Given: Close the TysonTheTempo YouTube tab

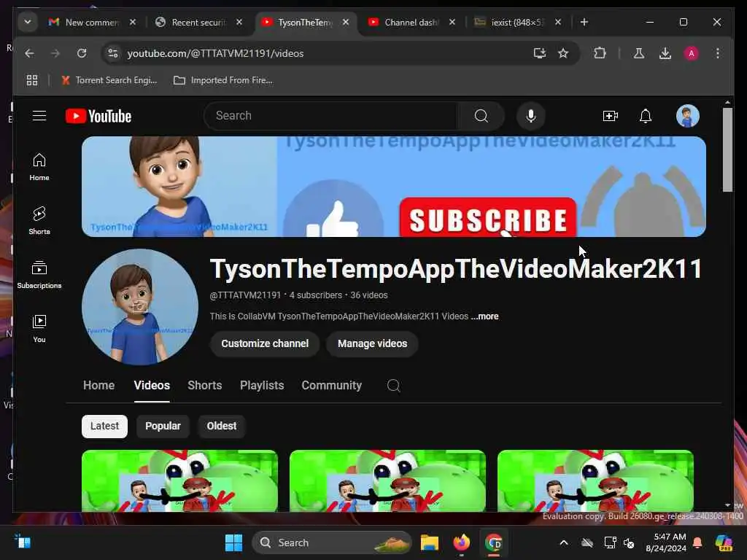Looking at the screenshot, I should 346,22.
